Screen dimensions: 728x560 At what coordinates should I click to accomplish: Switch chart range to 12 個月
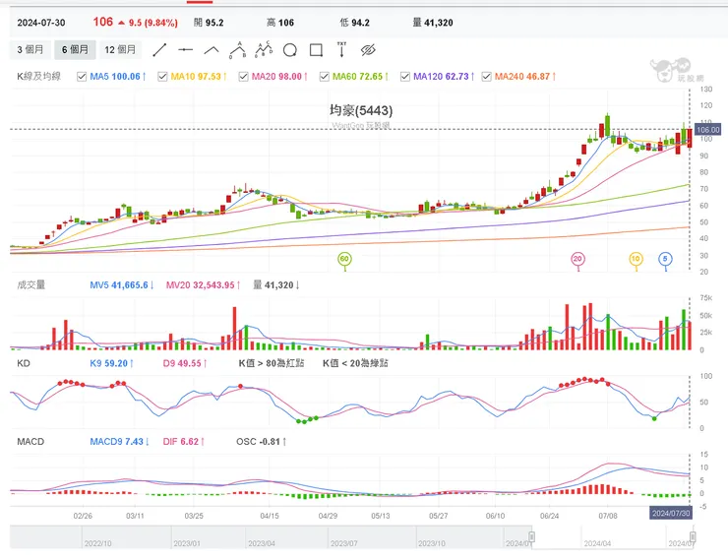click(x=120, y=49)
